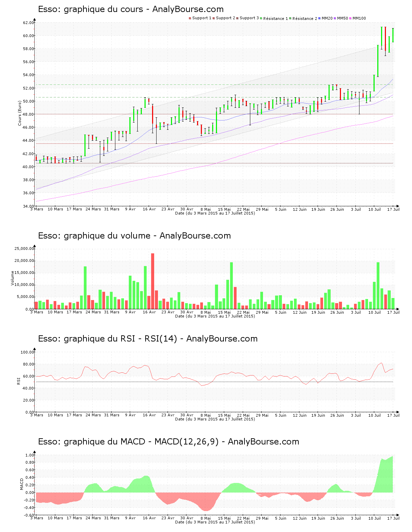This screenshot has width=412, height=532.
Task: Click the date range caption under volume chart
Action: (215, 316)
